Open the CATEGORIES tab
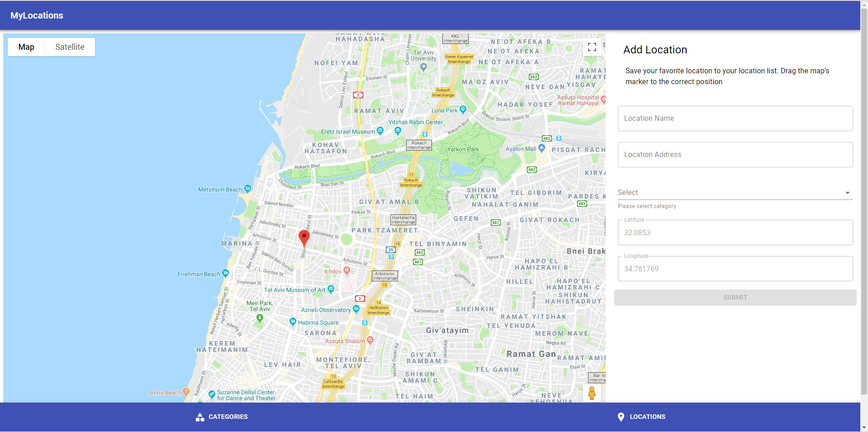 click(222, 417)
